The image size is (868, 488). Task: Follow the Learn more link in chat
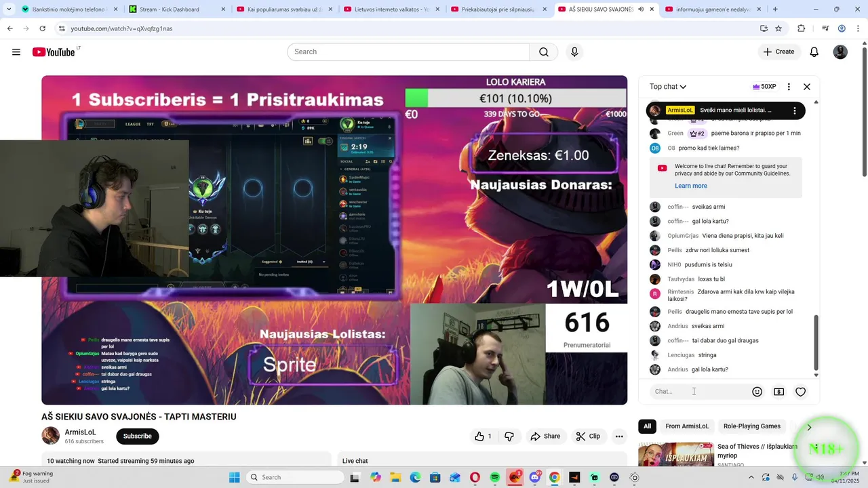(691, 186)
